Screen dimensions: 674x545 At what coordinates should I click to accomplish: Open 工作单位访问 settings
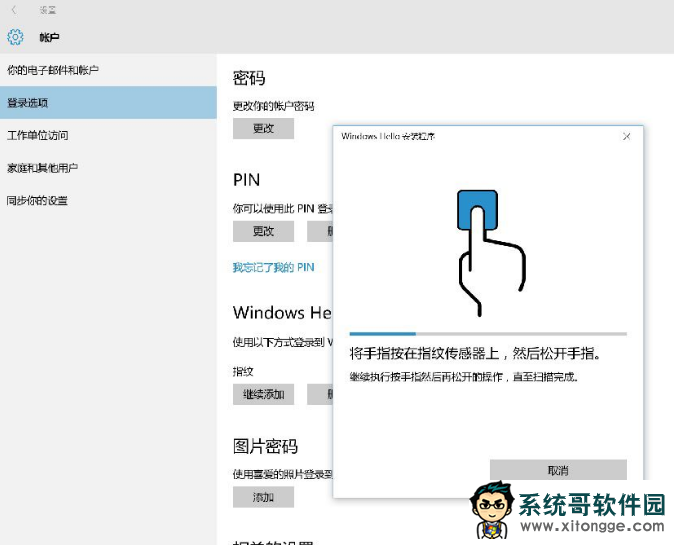pos(108,135)
